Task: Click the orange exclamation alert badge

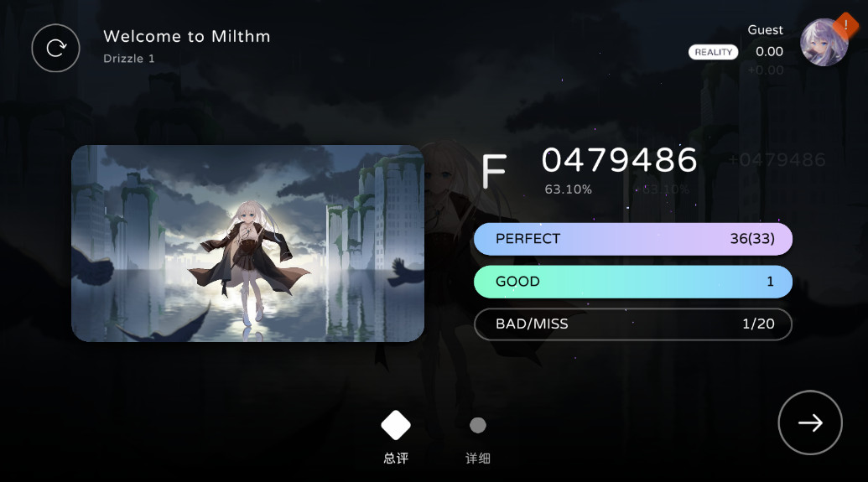Action: pos(845,25)
